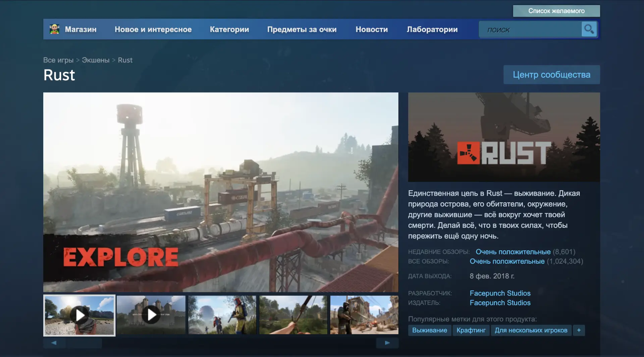
Task: Open the Новости tab
Action: tap(372, 29)
